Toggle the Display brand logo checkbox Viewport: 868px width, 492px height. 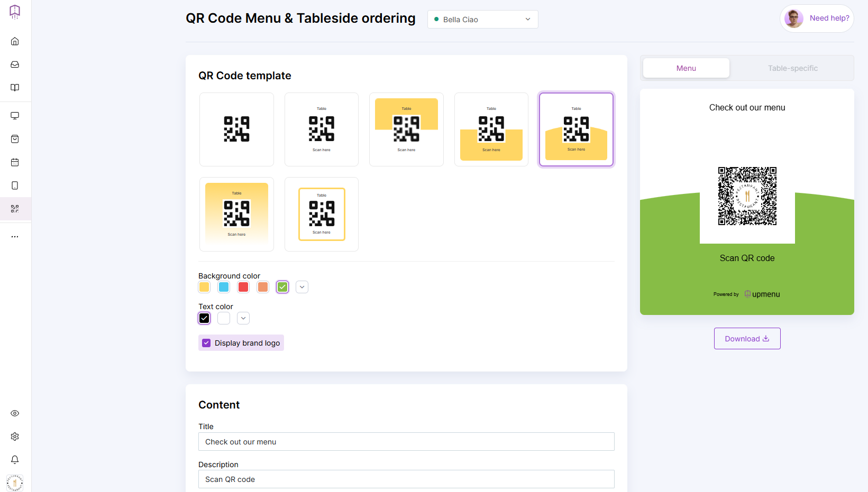[206, 343]
